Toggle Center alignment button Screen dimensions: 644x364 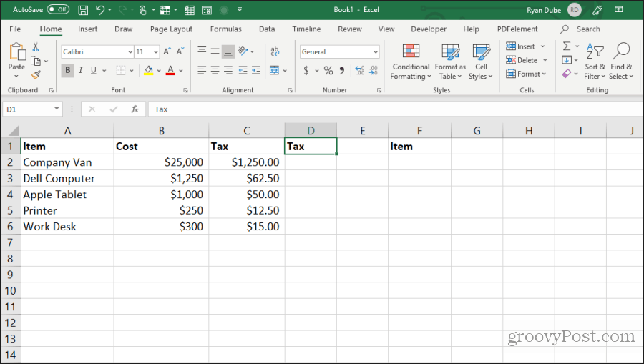point(215,70)
